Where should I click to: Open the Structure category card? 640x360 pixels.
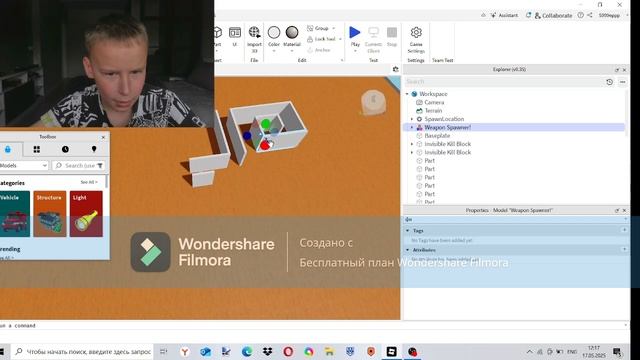(x=50, y=214)
